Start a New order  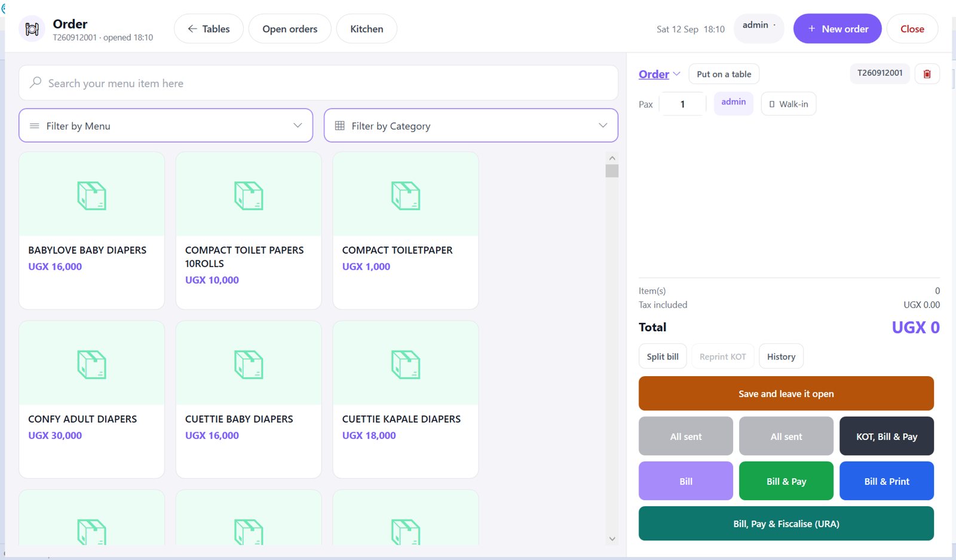tap(838, 29)
